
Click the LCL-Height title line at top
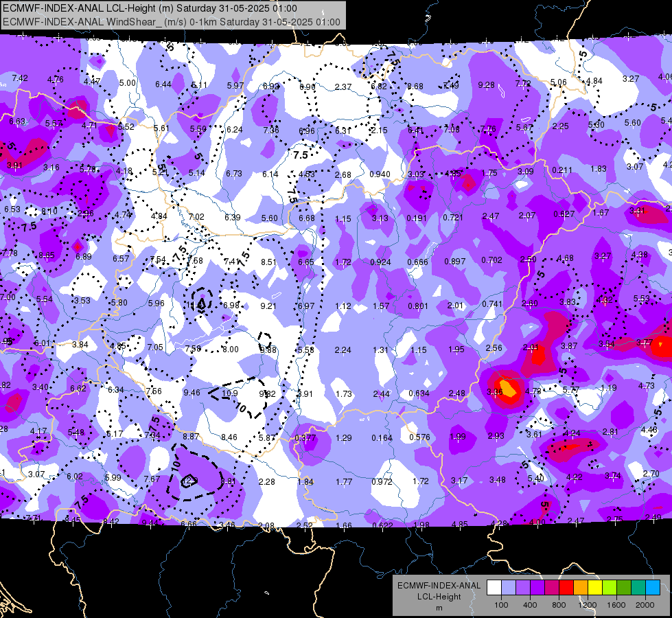point(150,8)
